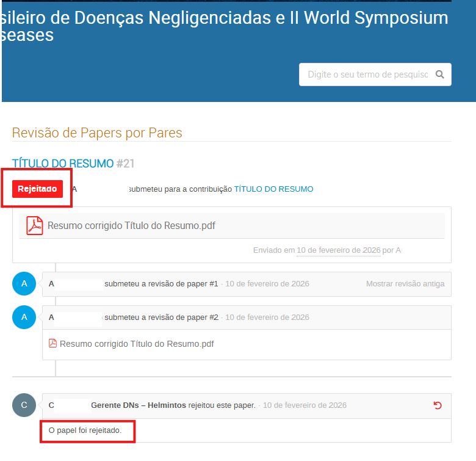Screen dimensions: 476x461
Task: Click the 'submeteu a revisão de paper #2' header
Action: (x=161, y=318)
